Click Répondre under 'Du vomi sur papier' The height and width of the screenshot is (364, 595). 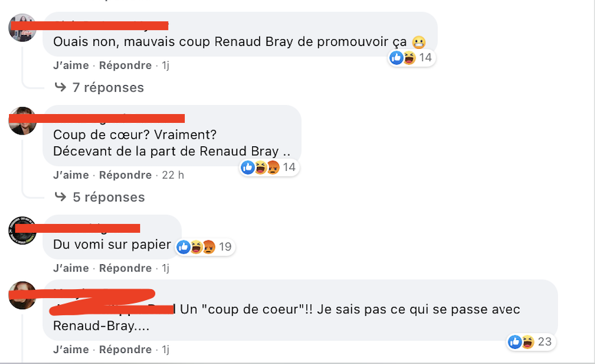point(125,268)
